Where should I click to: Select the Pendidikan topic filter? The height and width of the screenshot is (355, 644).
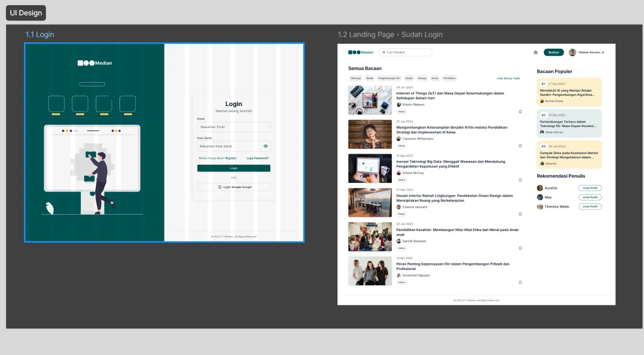[x=450, y=78]
